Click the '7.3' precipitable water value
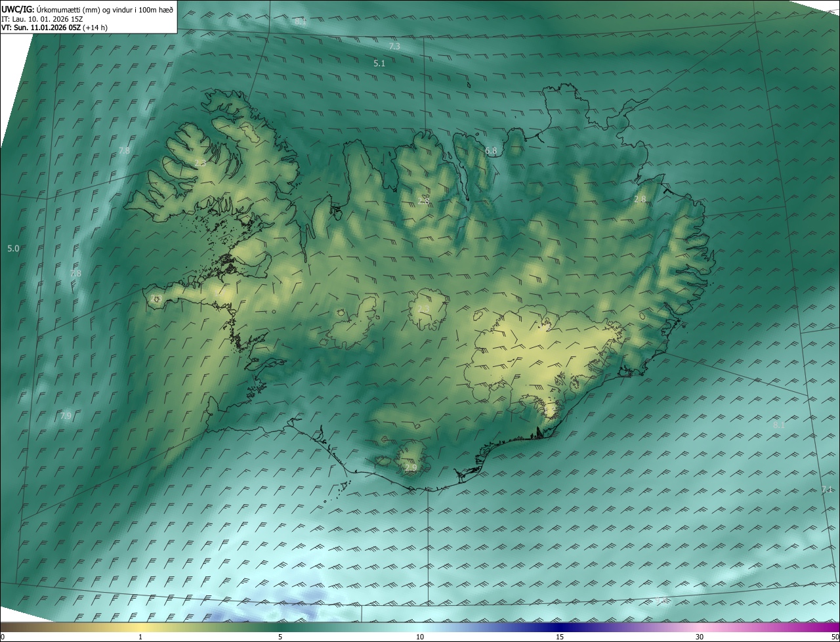840x642 pixels. (394, 47)
